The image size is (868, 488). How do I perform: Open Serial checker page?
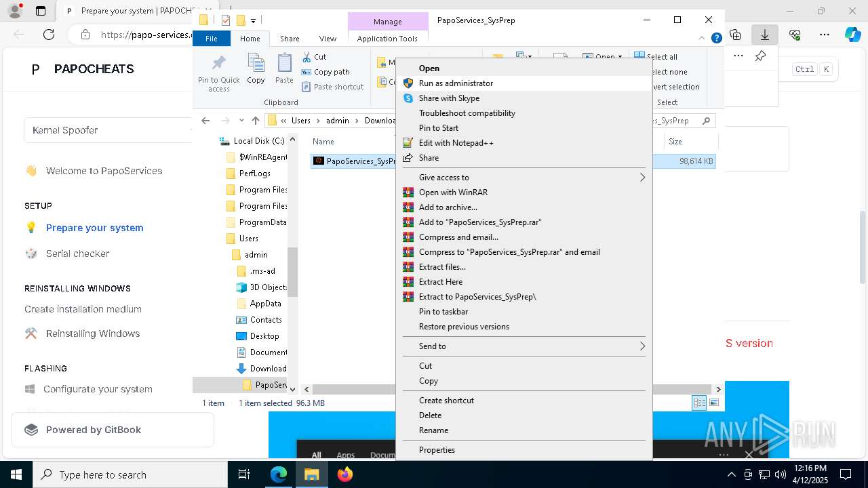[x=77, y=253]
